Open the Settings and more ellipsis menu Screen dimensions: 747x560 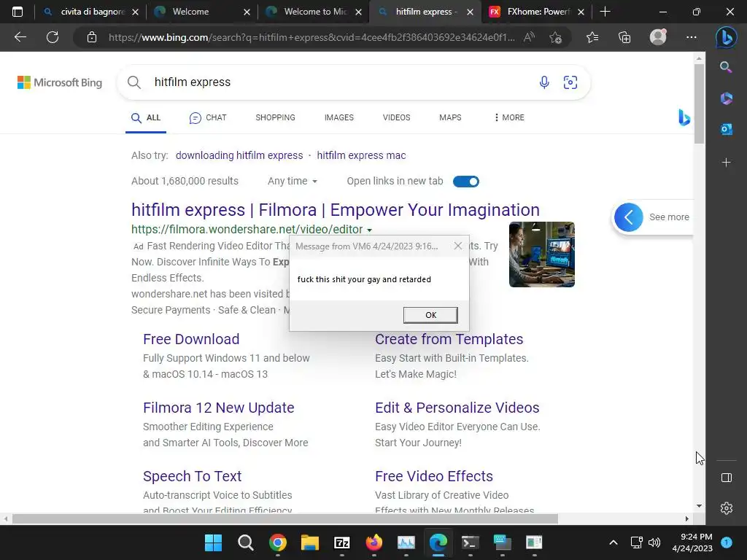click(692, 37)
